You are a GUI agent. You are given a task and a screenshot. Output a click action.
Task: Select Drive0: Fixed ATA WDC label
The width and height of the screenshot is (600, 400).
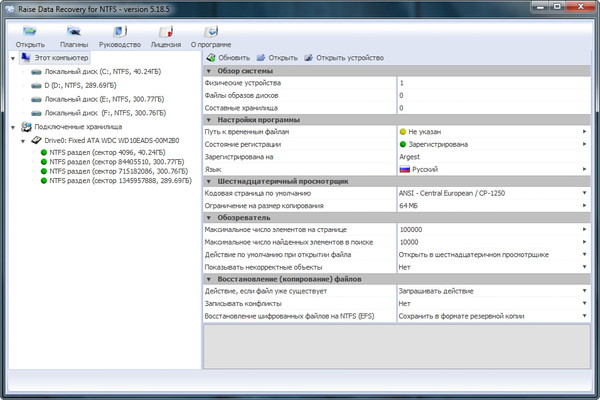111,140
